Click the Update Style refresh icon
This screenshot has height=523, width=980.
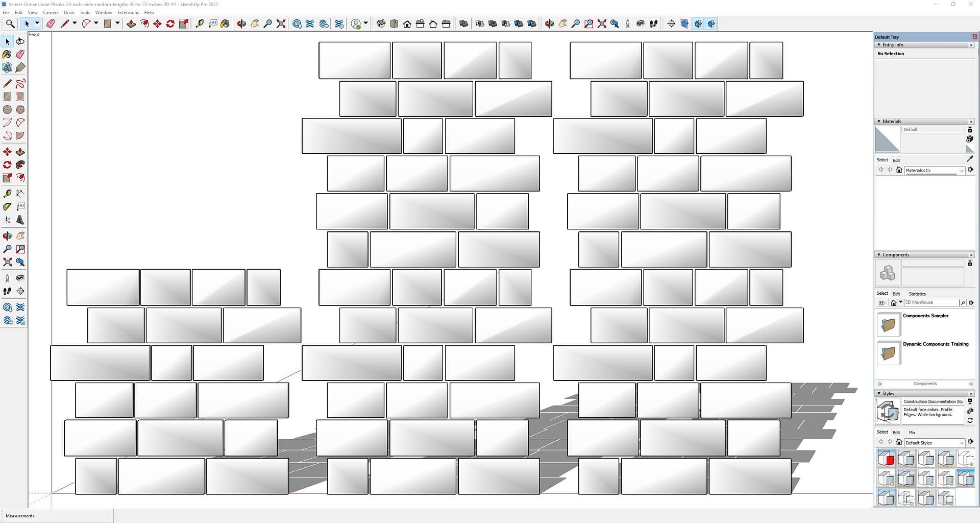point(970,420)
